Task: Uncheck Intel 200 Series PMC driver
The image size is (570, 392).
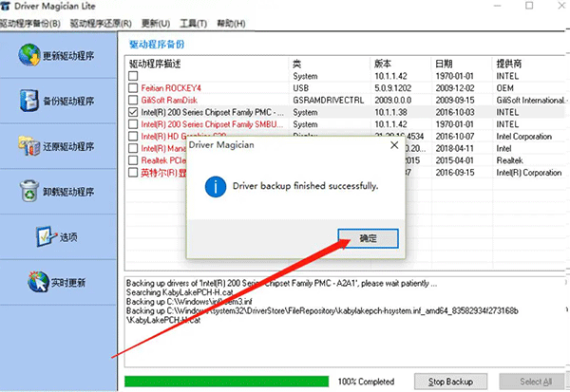Action: coord(133,112)
